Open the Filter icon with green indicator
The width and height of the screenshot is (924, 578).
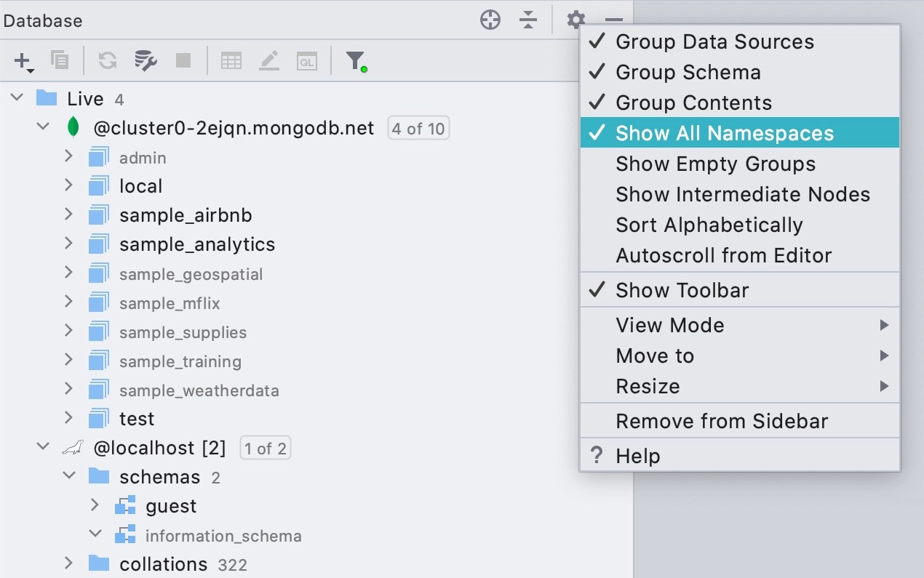[x=354, y=61]
